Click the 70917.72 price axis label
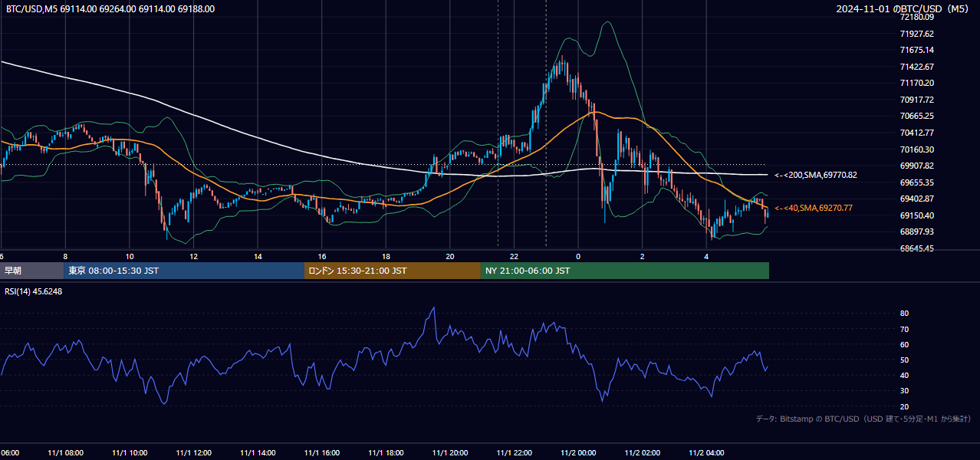The height and width of the screenshot is (460, 980). (916, 100)
